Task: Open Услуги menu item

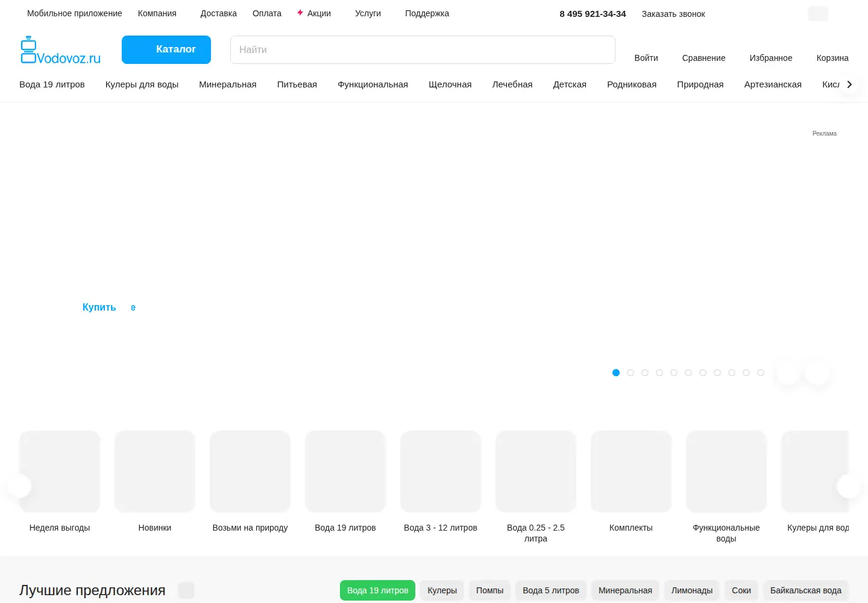Action: point(368,13)
